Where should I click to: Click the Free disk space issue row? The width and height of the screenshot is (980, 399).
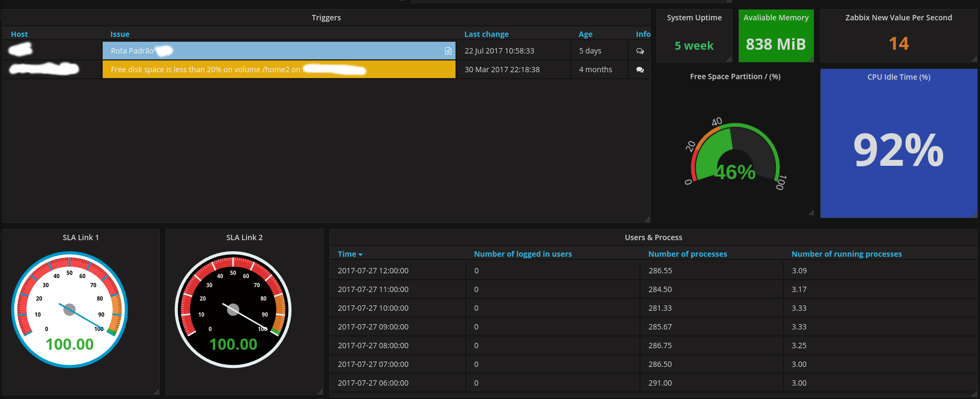pyautogui.click(x=279, y=70)
